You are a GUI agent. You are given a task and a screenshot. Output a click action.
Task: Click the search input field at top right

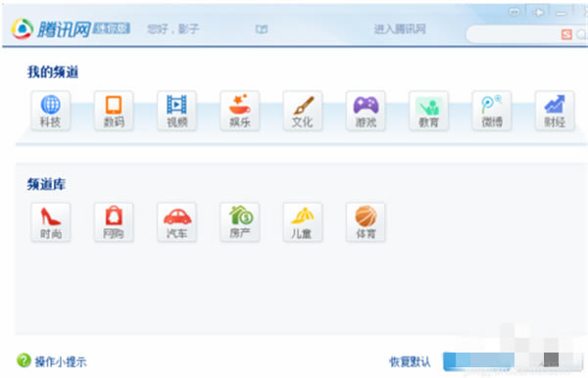click(512, 35)
